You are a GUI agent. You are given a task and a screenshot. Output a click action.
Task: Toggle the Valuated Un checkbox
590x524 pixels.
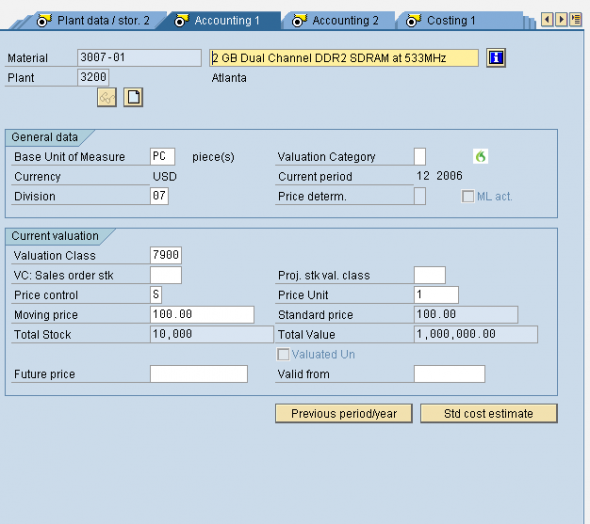coord(283,354)
